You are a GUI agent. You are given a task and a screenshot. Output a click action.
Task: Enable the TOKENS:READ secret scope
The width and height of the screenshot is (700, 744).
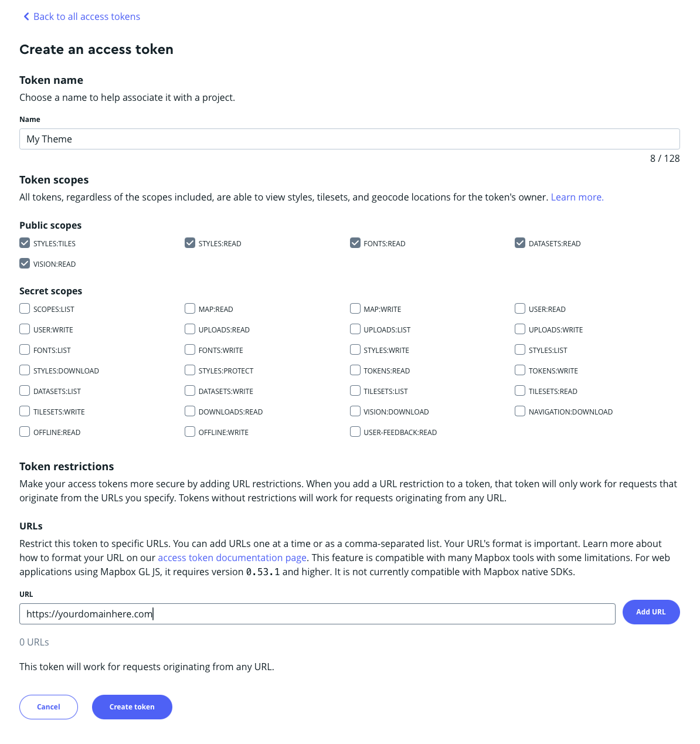click(355, 370)
